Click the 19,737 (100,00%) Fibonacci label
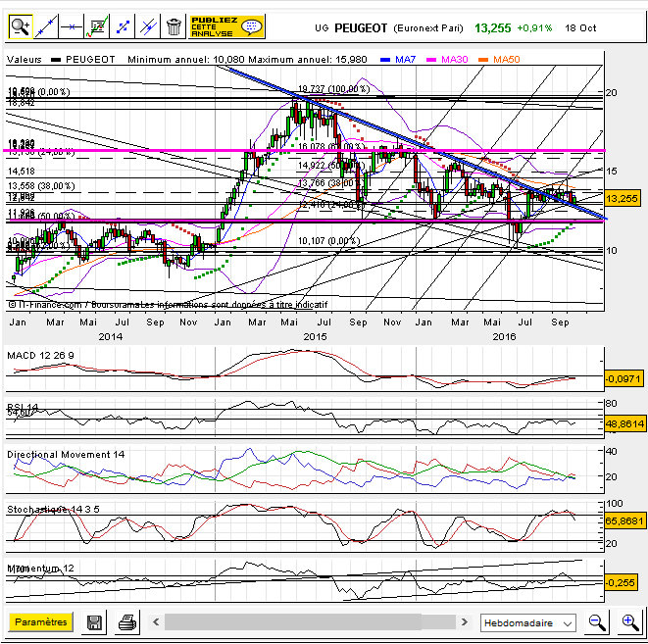Viewport: 648px width, 644px height. 334,89
